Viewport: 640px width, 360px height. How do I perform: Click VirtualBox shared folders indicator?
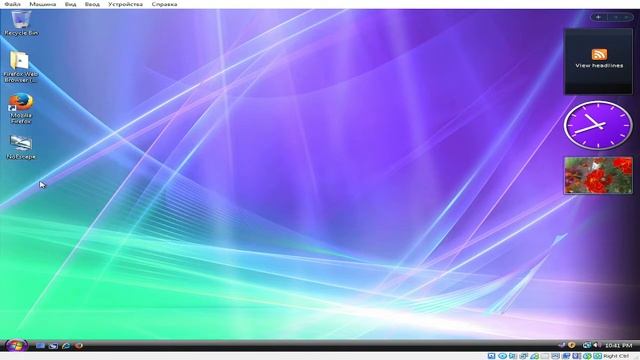(x=545, y=356)
